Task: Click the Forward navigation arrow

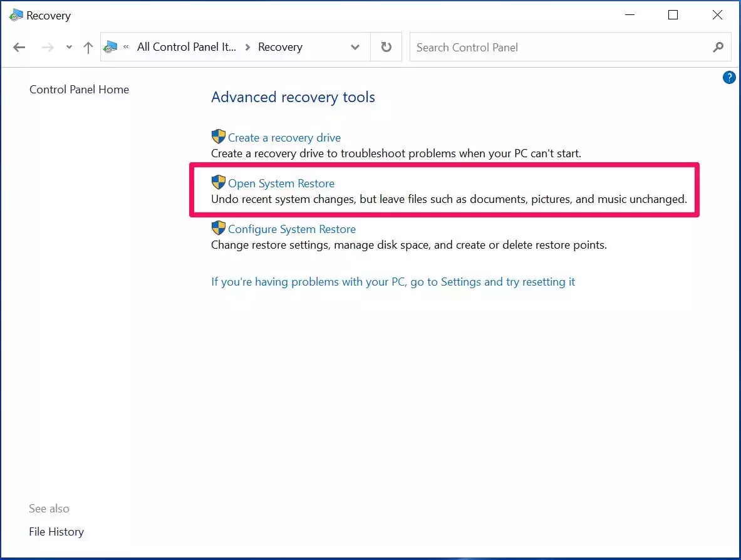Action: pyautogui.click(x=48, y=48)
